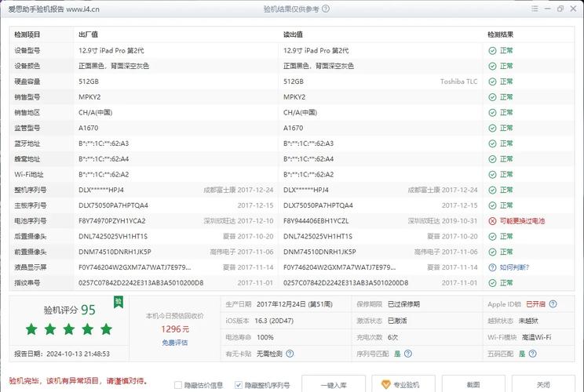Select the 生产日期 2017年12月24日 value
The width and height of the screenshot is (584, 392).
click(294, 304)
